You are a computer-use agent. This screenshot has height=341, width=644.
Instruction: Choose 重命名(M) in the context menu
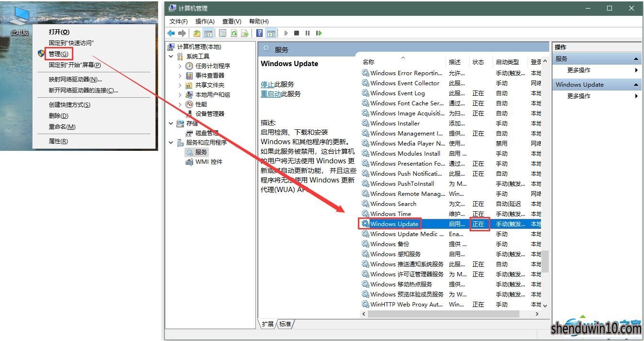pos(62,126)
